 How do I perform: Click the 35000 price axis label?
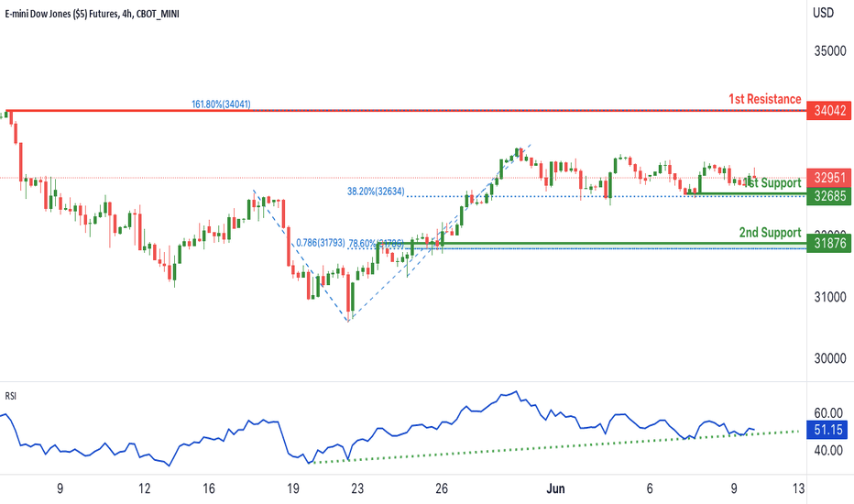830,51
